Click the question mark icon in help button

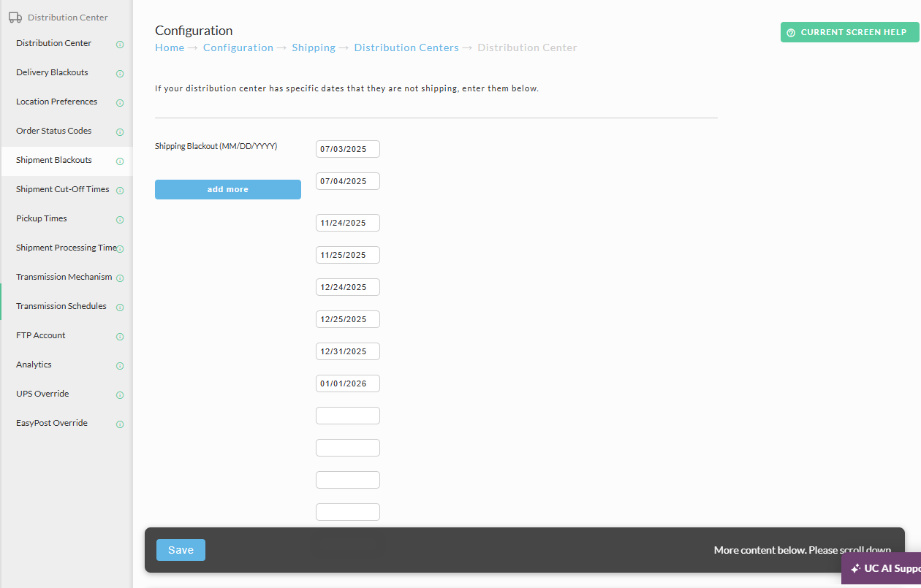[x=791, y=33]
